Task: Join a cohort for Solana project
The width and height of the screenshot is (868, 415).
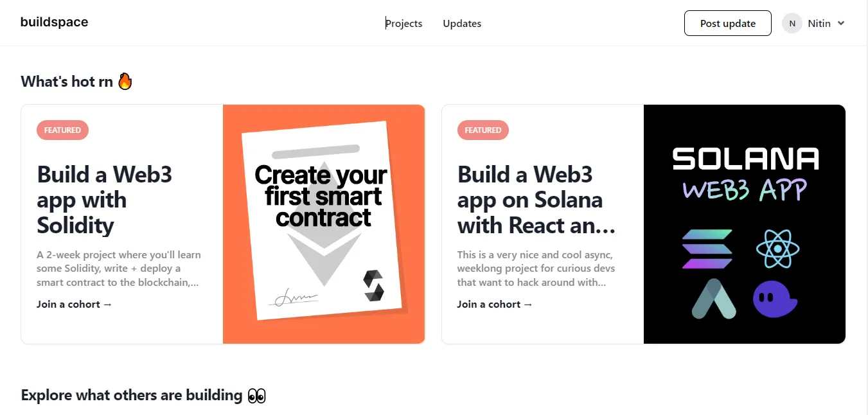Action: click(495, 304)
